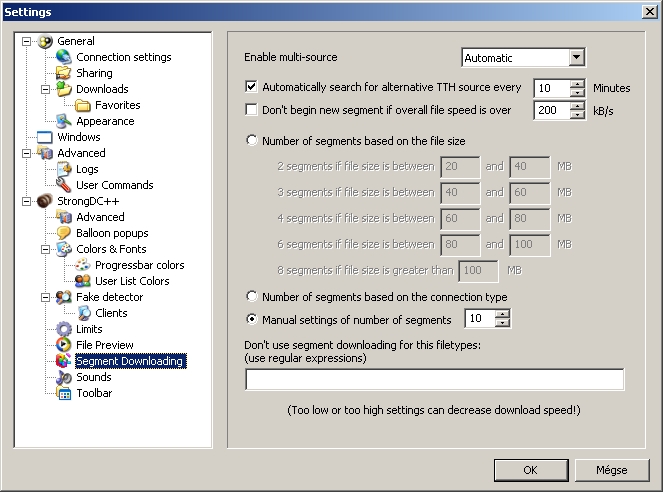This screenshot has height=492, width=663.
Task: Click the Favorites folder icon
Action: [83, 105]
